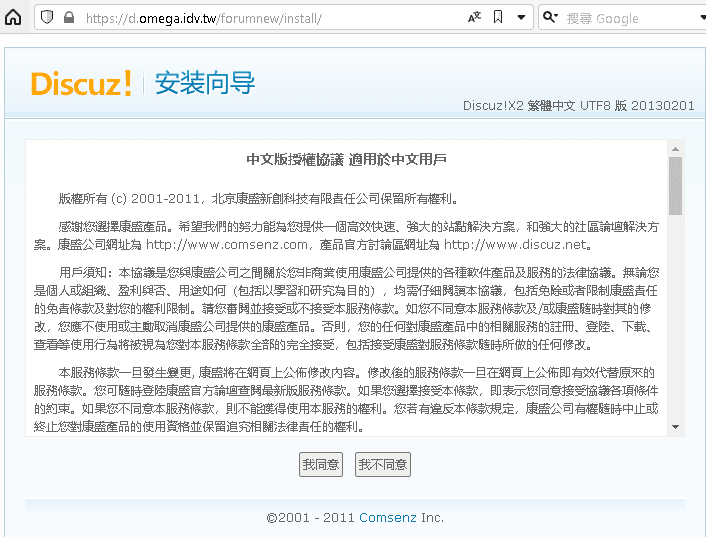Click the 安装向导 wizard heading
706x537 pixels.
pos(205,84)
